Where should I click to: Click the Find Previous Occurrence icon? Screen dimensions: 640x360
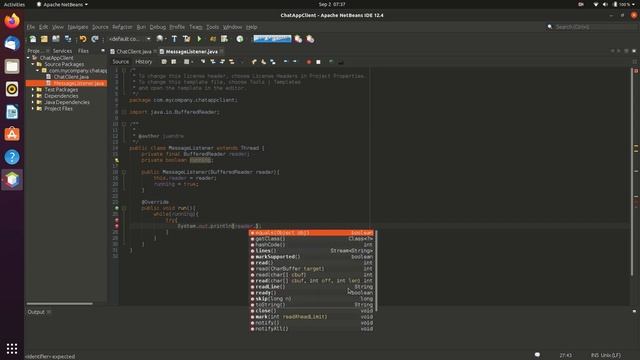pos(213,62)
